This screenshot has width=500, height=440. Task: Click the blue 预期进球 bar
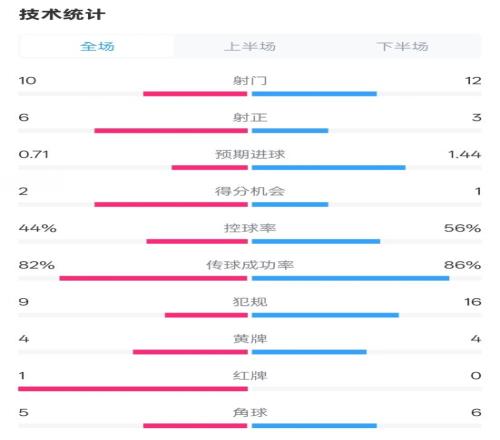[x=329, y=168]
